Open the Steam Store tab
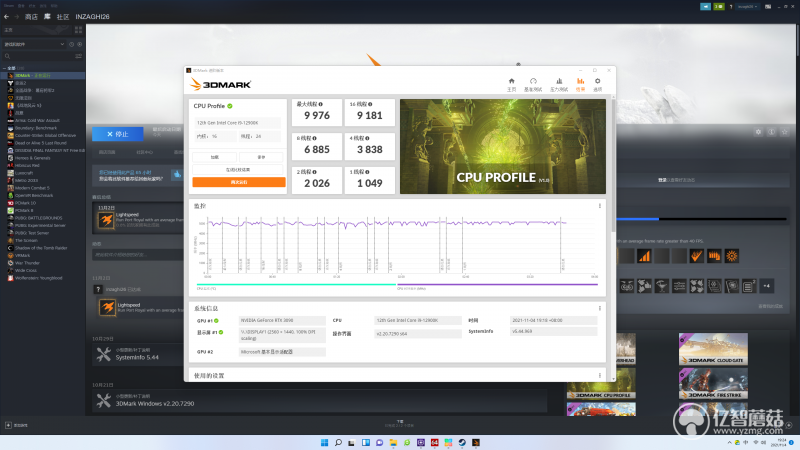Screen dimensions: 800x450 [x=31, y=17]
